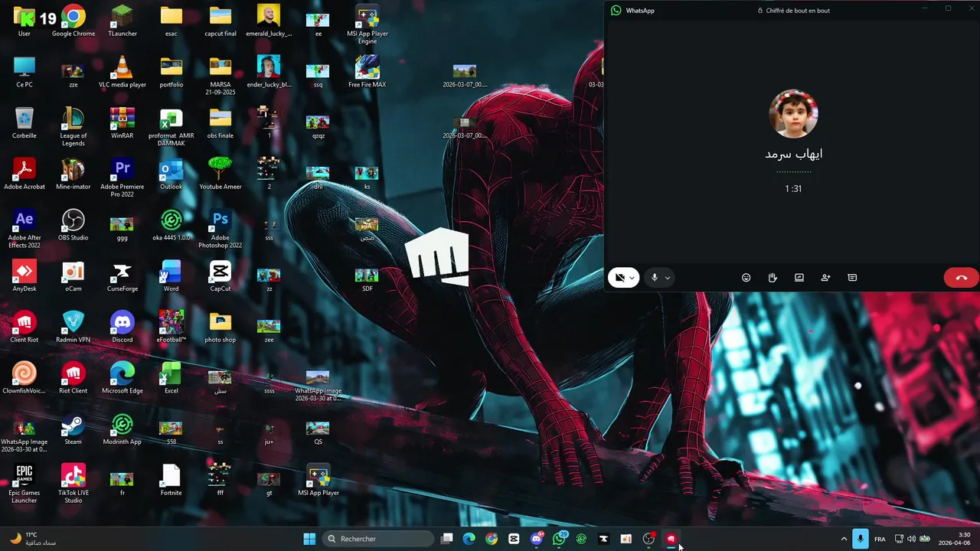
Task: Select WinRAR desktop icon
Action: click(x=122, y=123)
